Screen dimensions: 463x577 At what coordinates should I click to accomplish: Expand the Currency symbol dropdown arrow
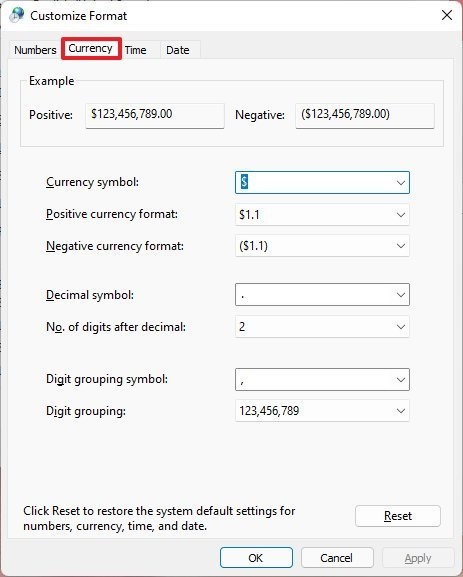click(x=400, y=183)
